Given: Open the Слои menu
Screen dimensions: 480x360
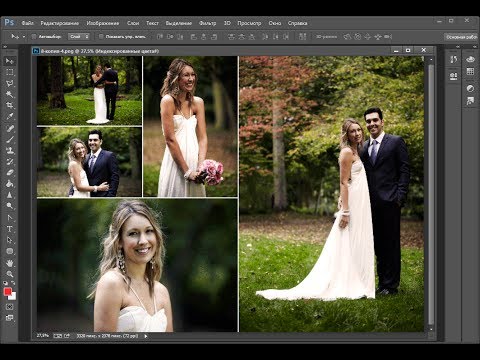Looking at the screenshot, I should coord(133,23).
